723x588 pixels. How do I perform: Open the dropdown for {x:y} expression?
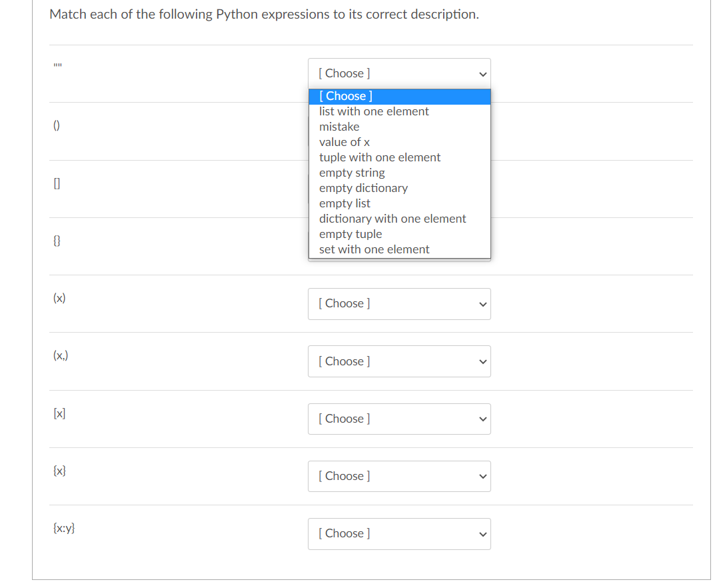coord(398,533)
